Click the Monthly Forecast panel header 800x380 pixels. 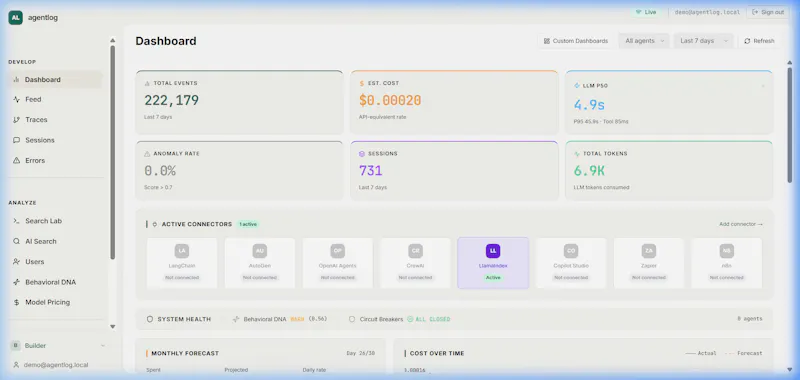point(185,353)
